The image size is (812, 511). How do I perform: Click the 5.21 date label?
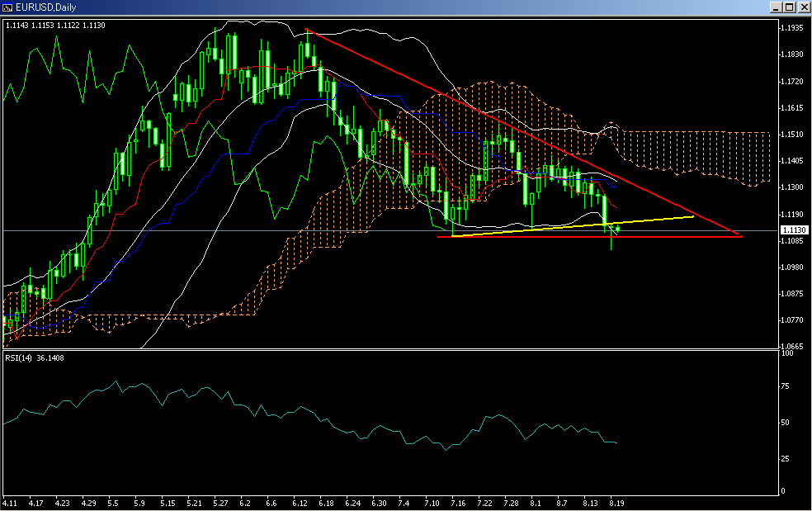click(194, 504)
